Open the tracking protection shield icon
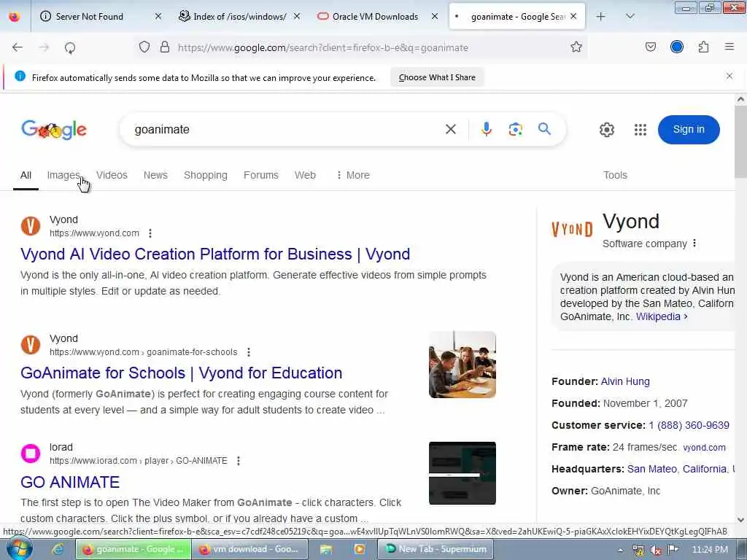The image size is (747, 560). tap(144, 47)
